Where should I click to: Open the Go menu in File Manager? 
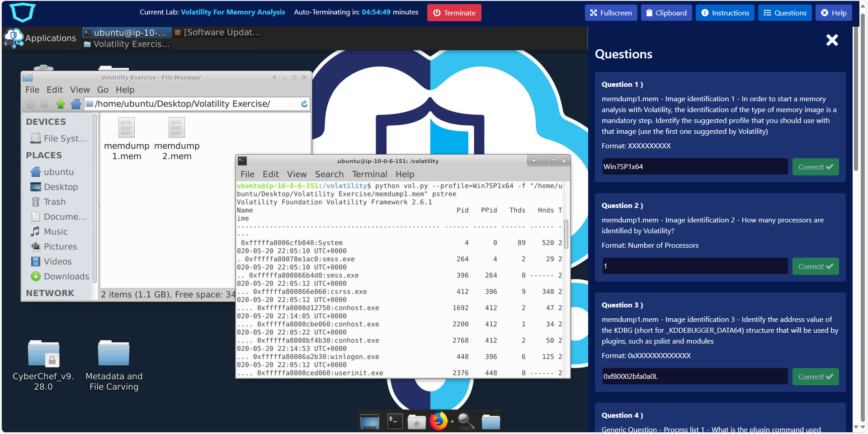point(103,90)
